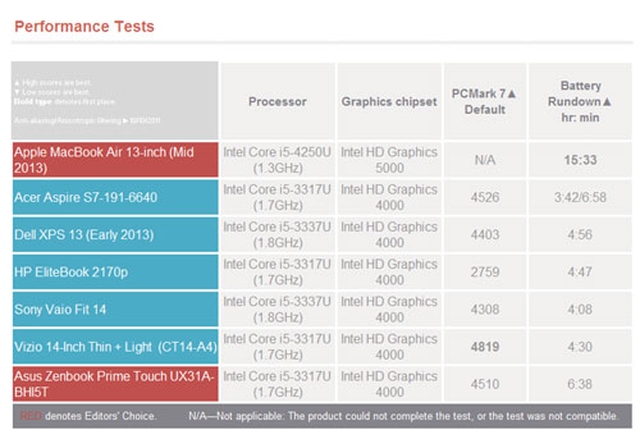This screenshot has height=430, width=640.
Task: Click the bold battery time 15:33
Action: (580, 160)
